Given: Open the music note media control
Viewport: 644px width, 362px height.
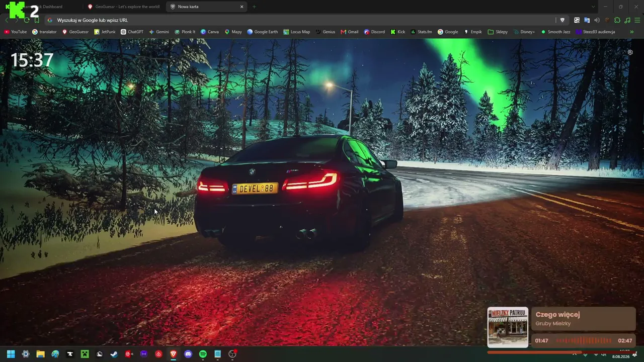Looking at the screenshot, I should pyautogui.click(x=627, y=20).
